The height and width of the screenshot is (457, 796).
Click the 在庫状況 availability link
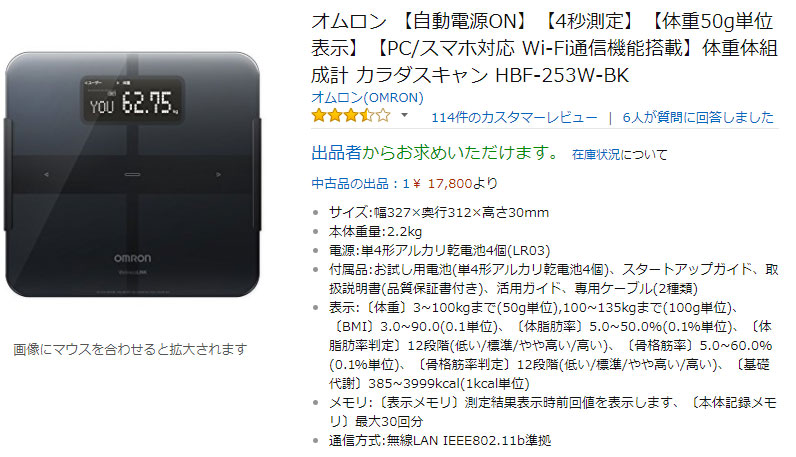pyautogui.click(x=596, y=154)
